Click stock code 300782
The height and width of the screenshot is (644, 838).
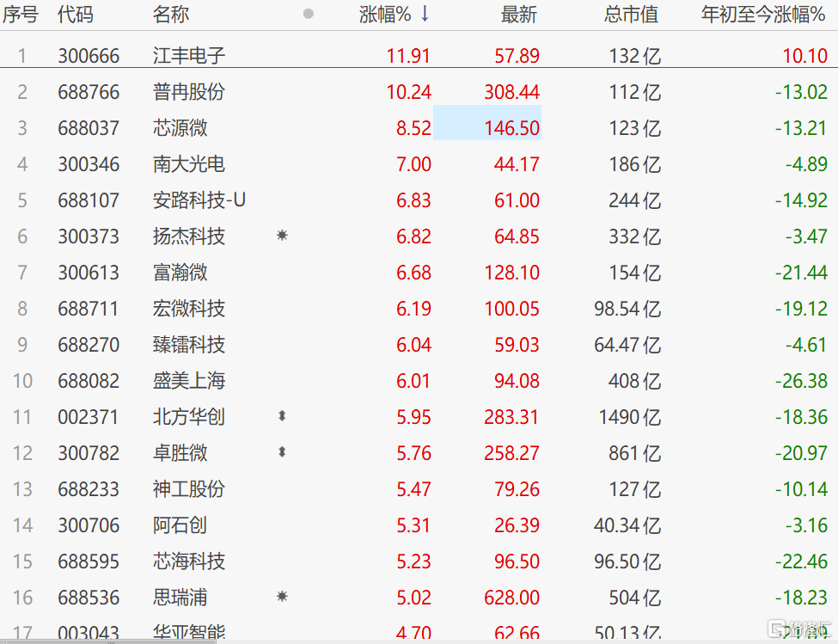89,453
